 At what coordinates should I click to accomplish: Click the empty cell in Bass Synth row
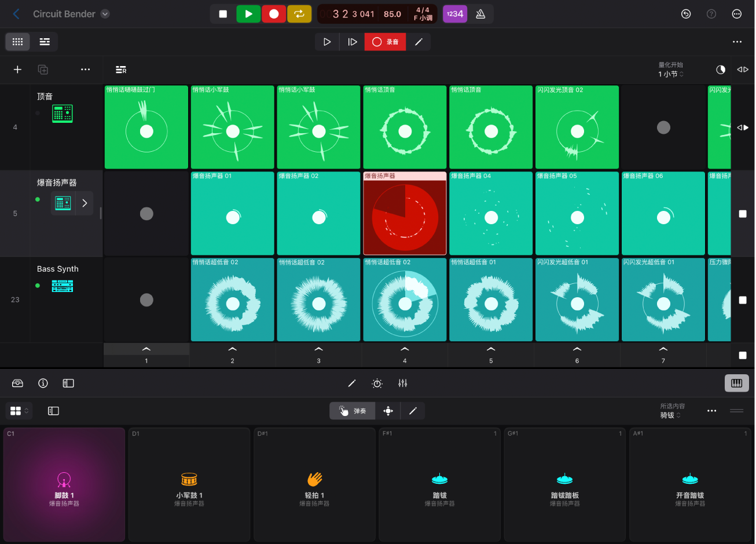tap(146, 300)
